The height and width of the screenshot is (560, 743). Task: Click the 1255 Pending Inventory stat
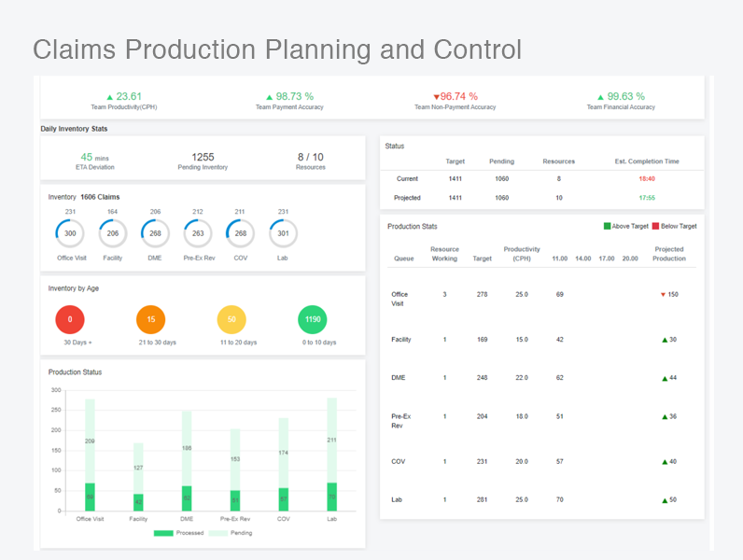click(x=203, y=161)
